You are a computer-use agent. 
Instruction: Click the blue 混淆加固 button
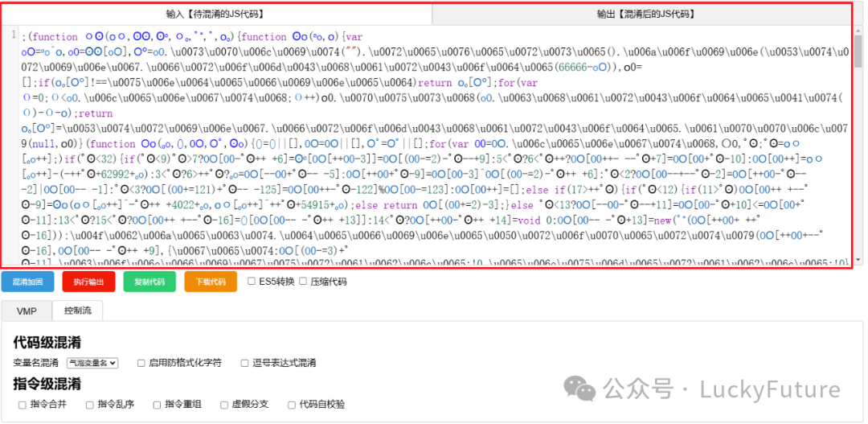coord(27,282)
